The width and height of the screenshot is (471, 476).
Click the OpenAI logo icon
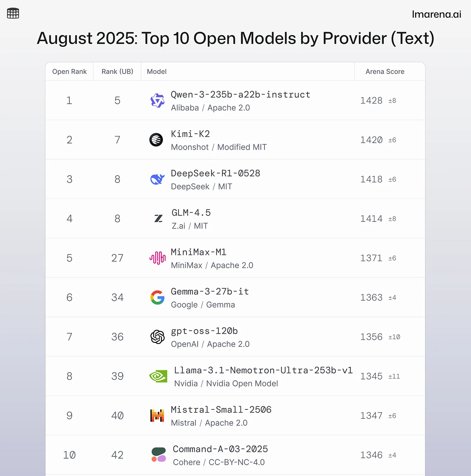tap(157, 337)
